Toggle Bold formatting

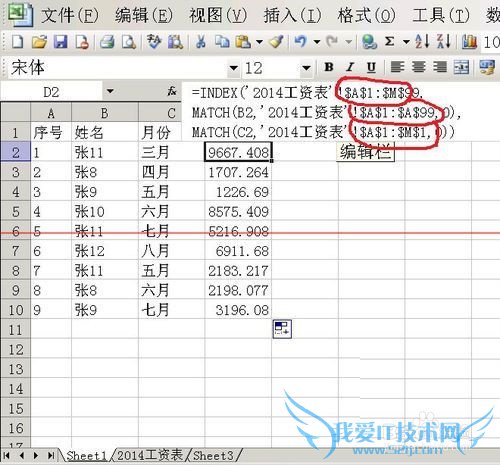pos(329,67)
